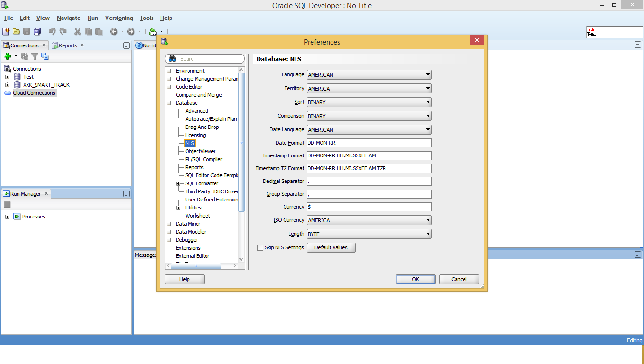Click the Default Values button
The height and width of the screenshot is (364, 644).
click(x=331, y=247)
